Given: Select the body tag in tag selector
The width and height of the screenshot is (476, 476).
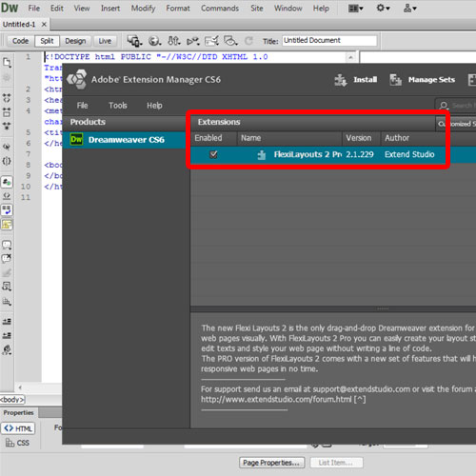Looking at the screenshot, I should (12, 399).
